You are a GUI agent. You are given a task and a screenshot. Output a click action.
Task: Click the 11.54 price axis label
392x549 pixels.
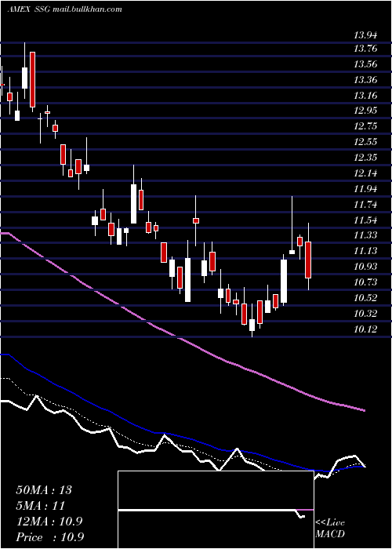(x=365, y=220)
